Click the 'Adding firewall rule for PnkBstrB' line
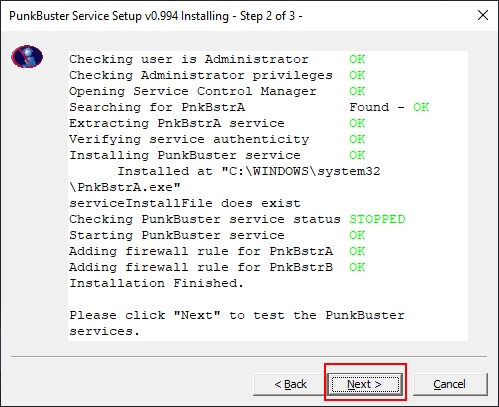 [x=201, y=267]
